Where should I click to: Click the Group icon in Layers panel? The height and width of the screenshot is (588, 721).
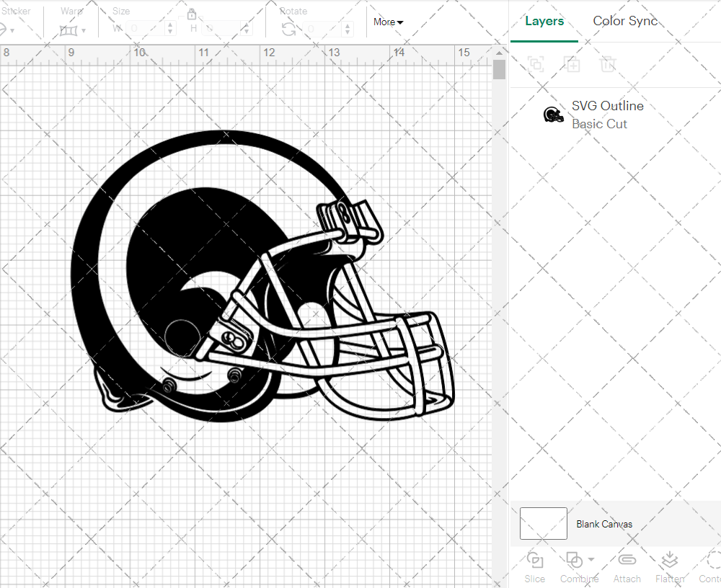(x=535, y=64)
